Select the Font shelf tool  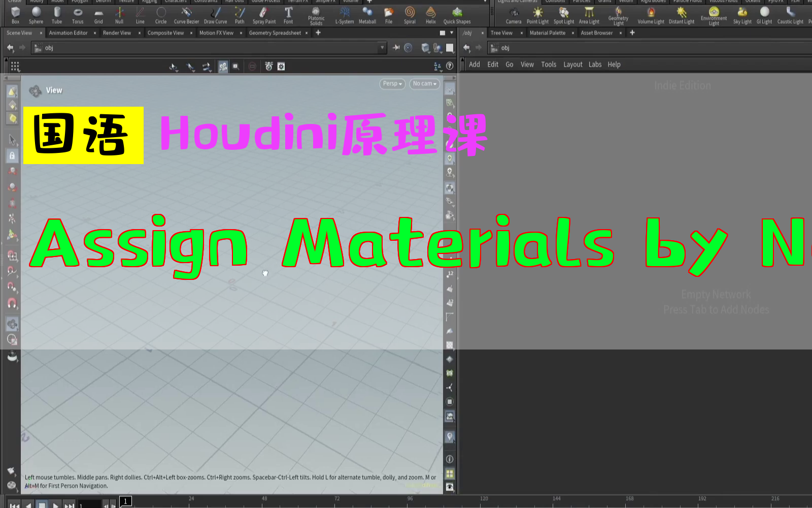click(288, 15)
